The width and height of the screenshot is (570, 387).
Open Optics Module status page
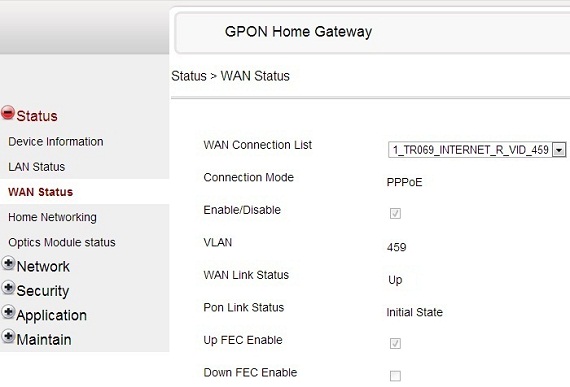click(62, 242)
